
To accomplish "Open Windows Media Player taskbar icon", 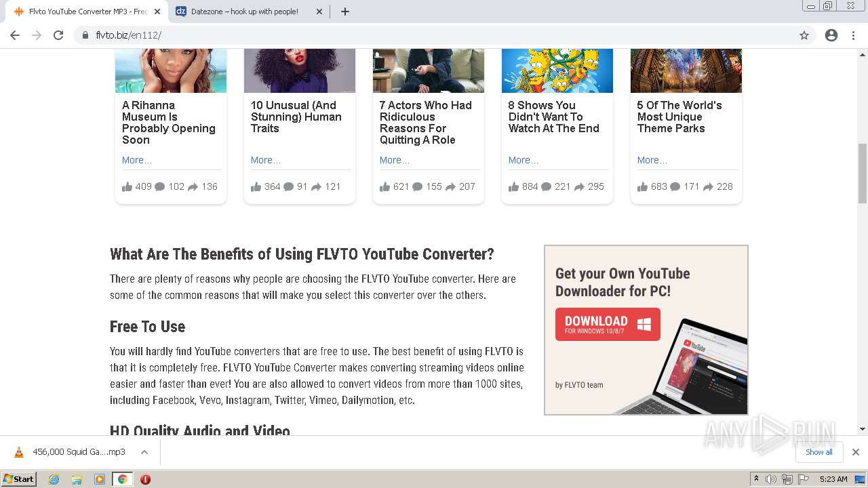I will pos(100,479).
